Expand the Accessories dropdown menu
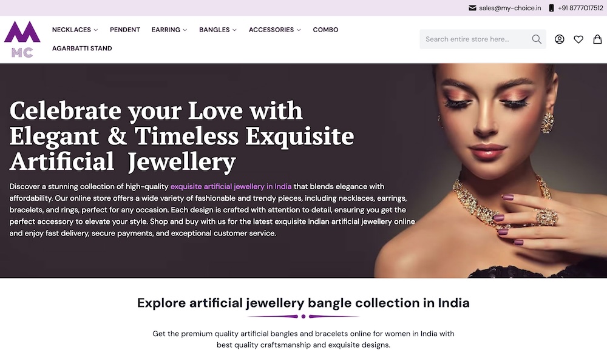The image size is (607, 364). click(274, 30)
